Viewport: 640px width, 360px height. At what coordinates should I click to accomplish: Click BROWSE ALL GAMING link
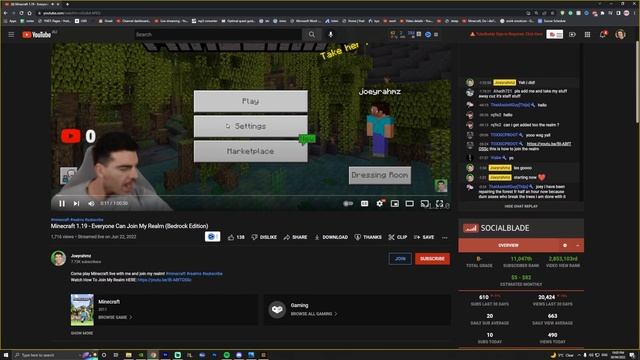(x=314, y=314)
